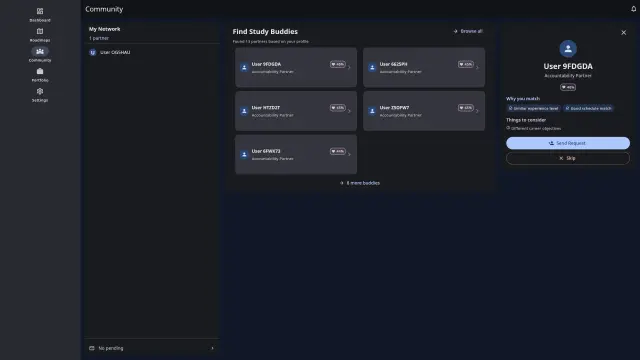Expand User 6FWX73 card chevron
This screenshot has height=360, width=640.
[349, 155]
